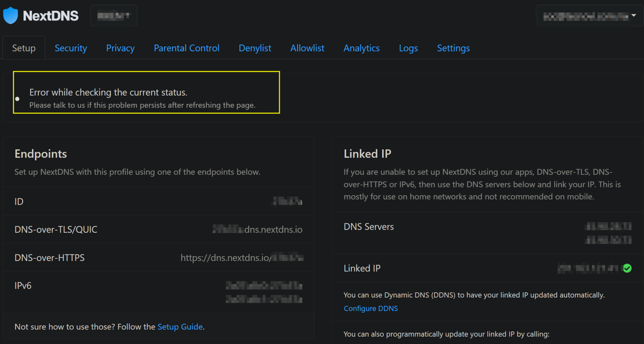Open the Logs tab
The width and height of the screenshot is (644, 344).
click(x=408, y=48)
